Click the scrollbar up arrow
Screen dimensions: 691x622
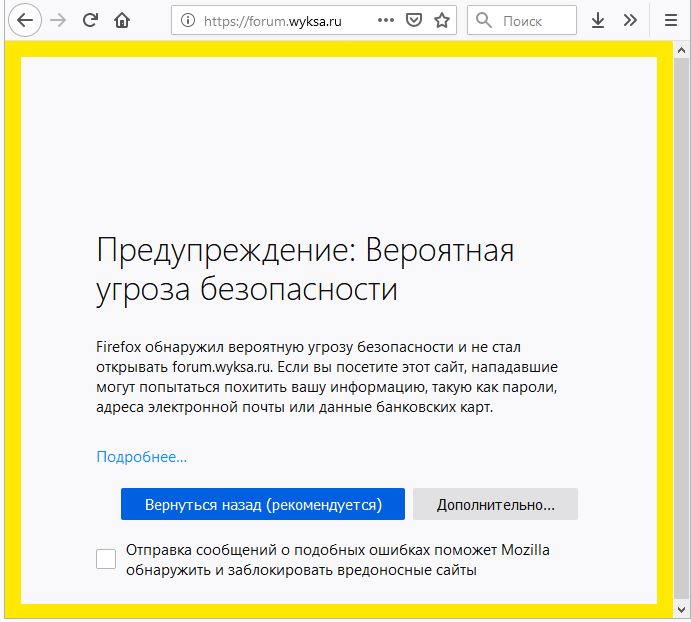[x=681, y=50]
